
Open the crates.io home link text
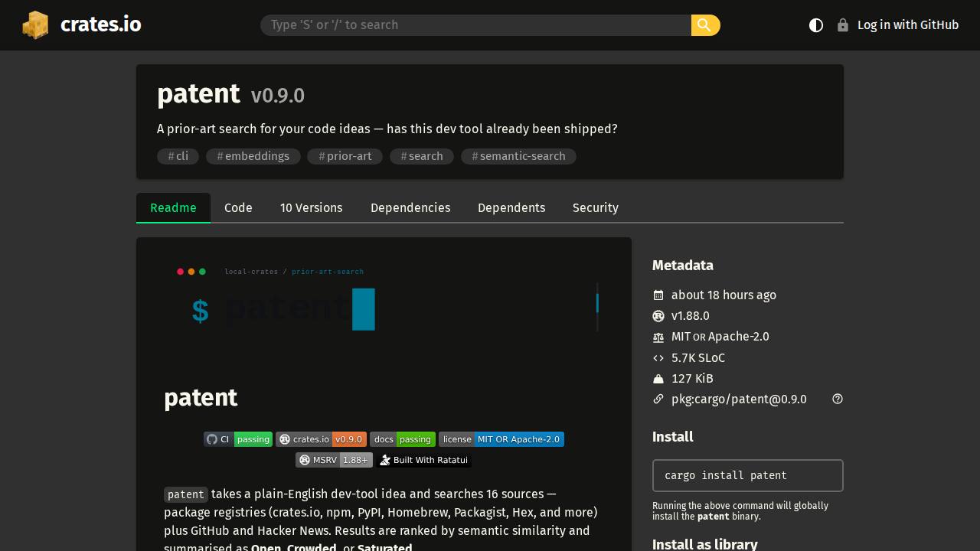(x=100, y=24)
